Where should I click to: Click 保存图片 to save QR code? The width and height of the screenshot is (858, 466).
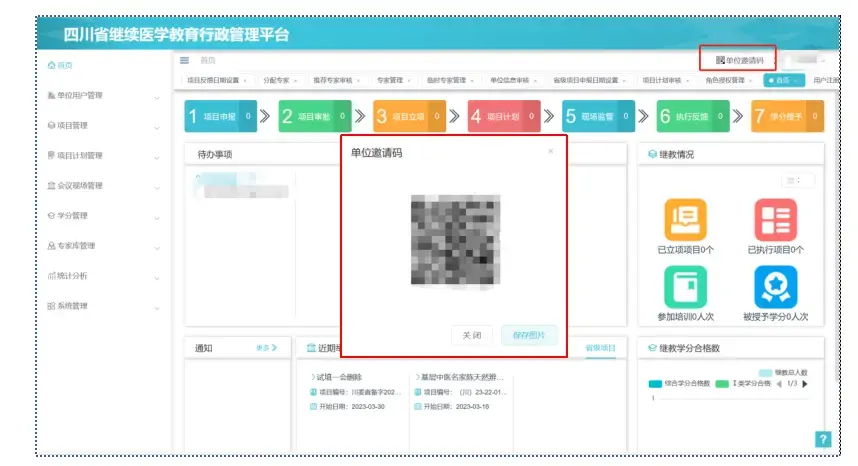[529, 335]
